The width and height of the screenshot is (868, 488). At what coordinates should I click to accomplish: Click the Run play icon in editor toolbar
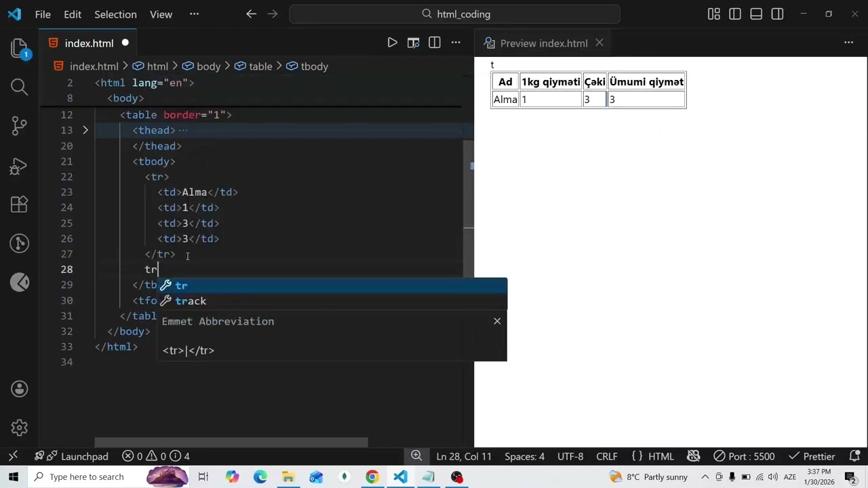coord(392,43)
